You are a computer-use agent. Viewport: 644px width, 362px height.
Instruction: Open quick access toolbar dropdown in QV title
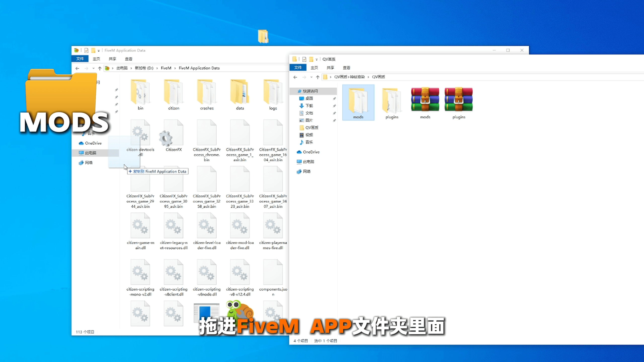pyautogui.click(x=316, y=59)
